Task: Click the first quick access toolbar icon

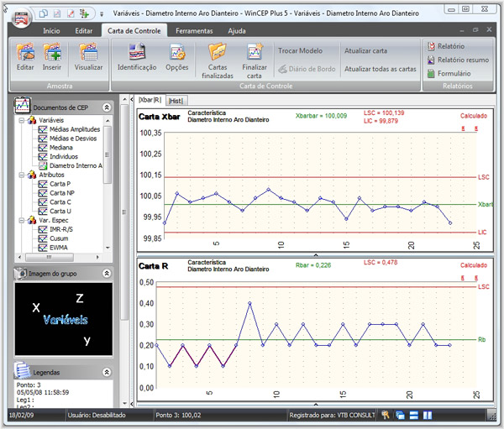Action: pyautogui.click(x=44, y=13)
